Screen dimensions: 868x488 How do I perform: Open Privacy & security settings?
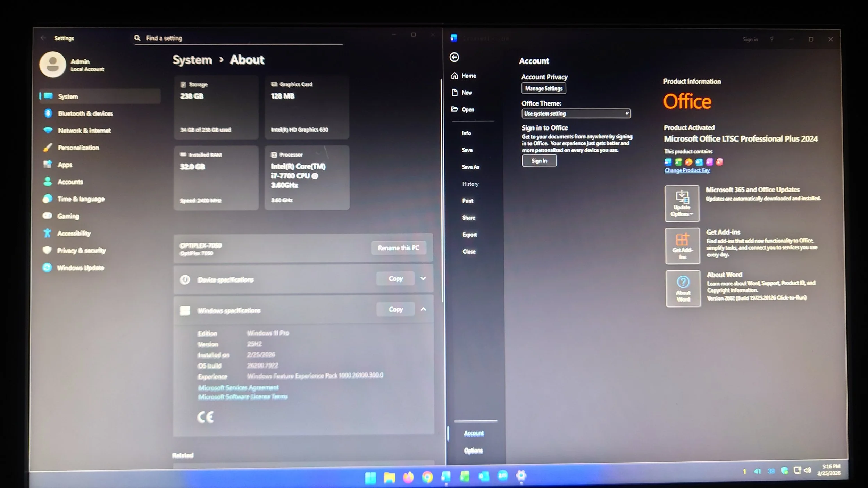81,251
